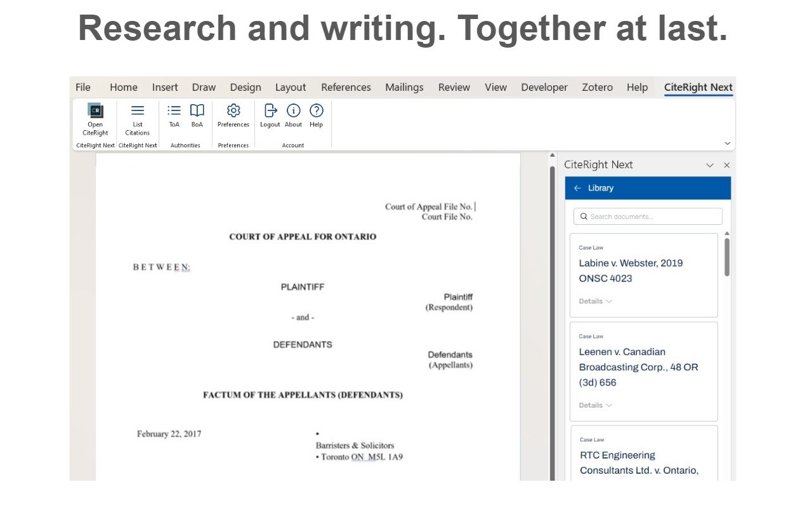812x508 pixels.
Task: Switch to the References tab
Action: coord(346,88)
